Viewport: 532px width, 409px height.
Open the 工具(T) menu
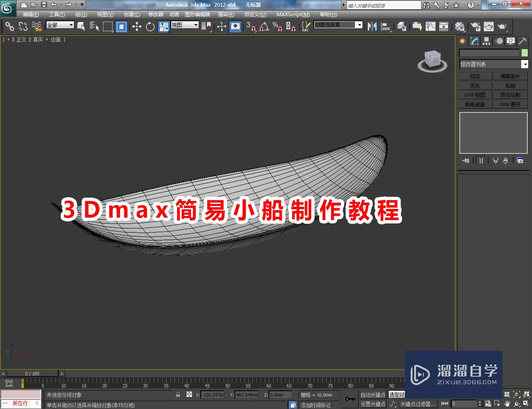[57, 15]
